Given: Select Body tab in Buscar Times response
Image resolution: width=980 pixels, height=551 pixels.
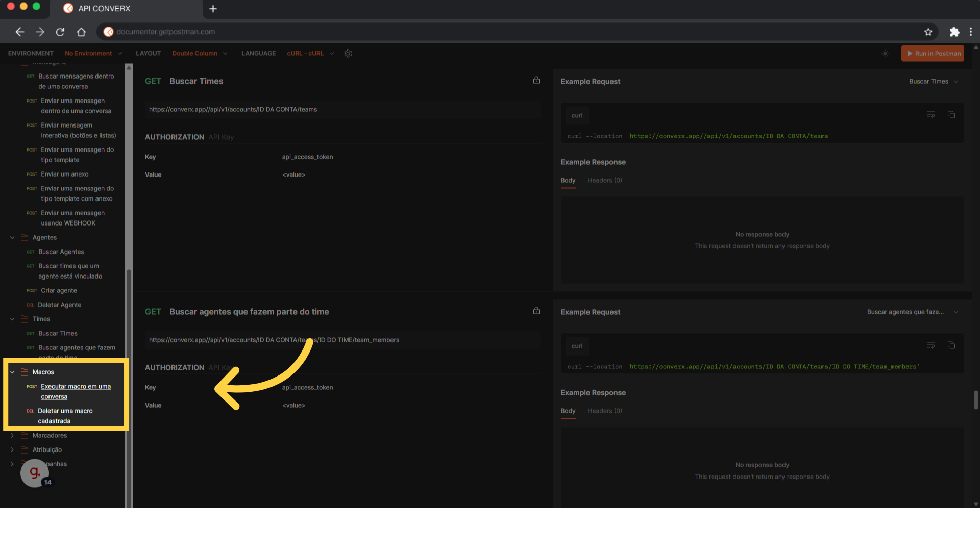Looking at the screenshot, I should click(568, 180).
